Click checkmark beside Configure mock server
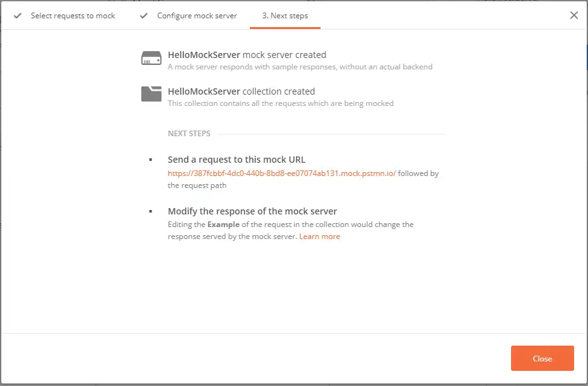Screen dimensions: 588x386 pos(144,16)
